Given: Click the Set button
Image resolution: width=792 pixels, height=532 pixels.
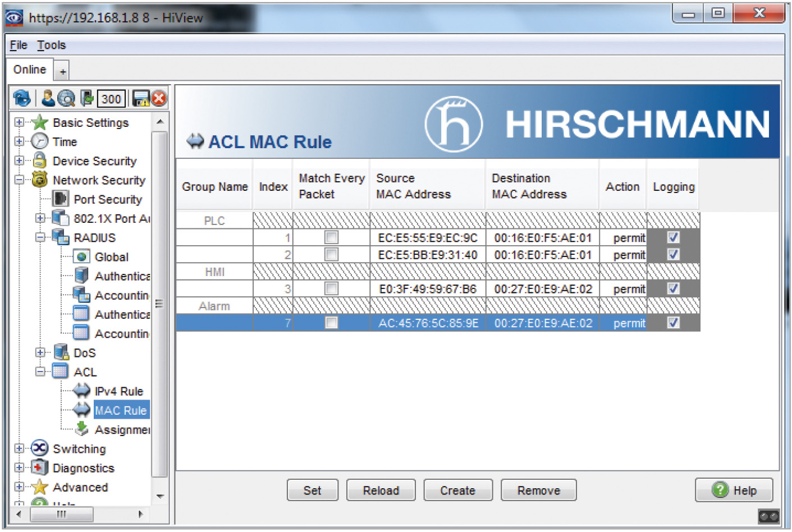Looking at the screenshot, I should (x=313, y=490).
